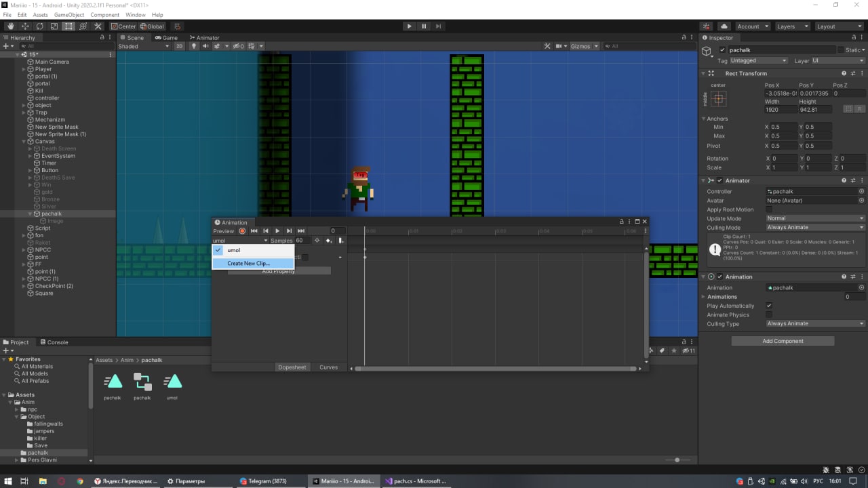Open the Gizmos dropdown
Viewport: 868px width, 488px height.
click(584, 47)
